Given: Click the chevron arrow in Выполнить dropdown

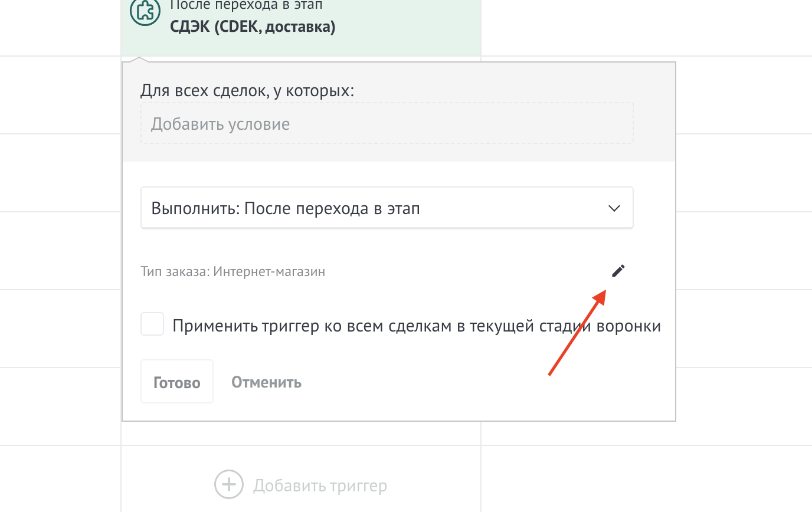Looking at the screenshot, I should pyautogui.click(x=614, y=208).
